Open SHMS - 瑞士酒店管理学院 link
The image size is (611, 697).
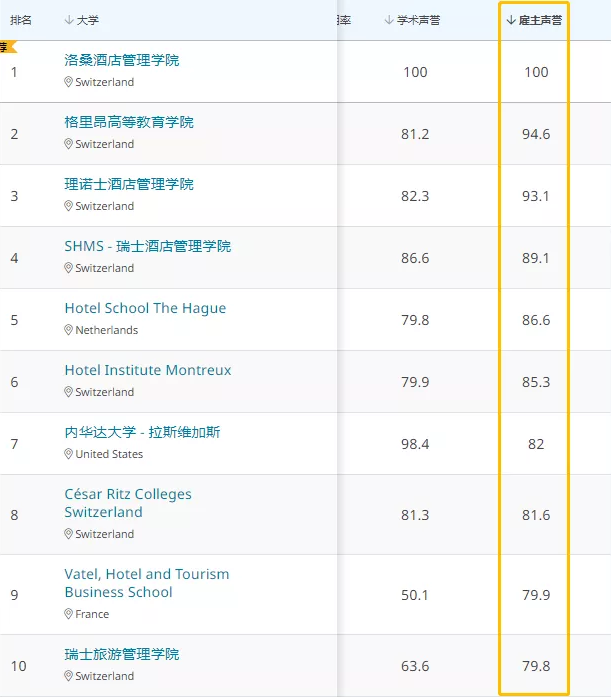pyautogui.click(x=148, y=246)
